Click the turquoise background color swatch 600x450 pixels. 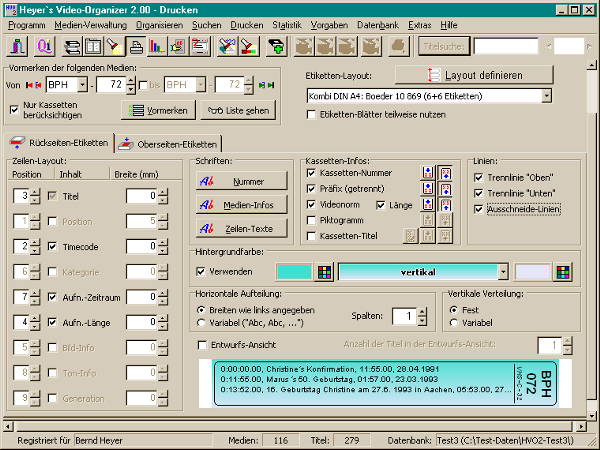click(x=285, y=271)
